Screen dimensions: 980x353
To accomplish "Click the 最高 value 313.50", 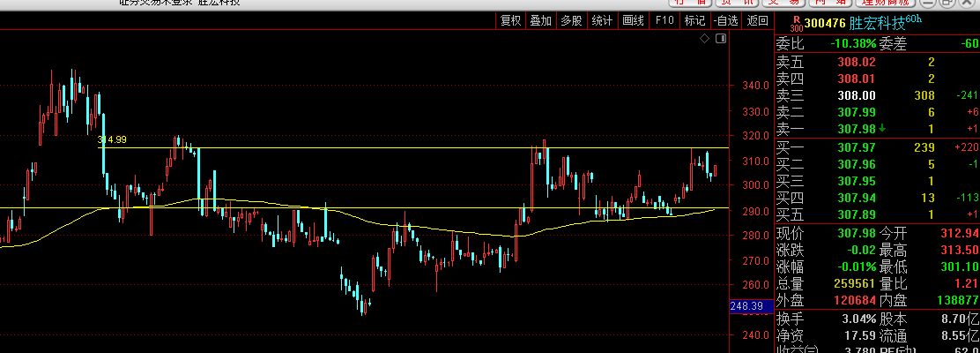I will point(960,251).
